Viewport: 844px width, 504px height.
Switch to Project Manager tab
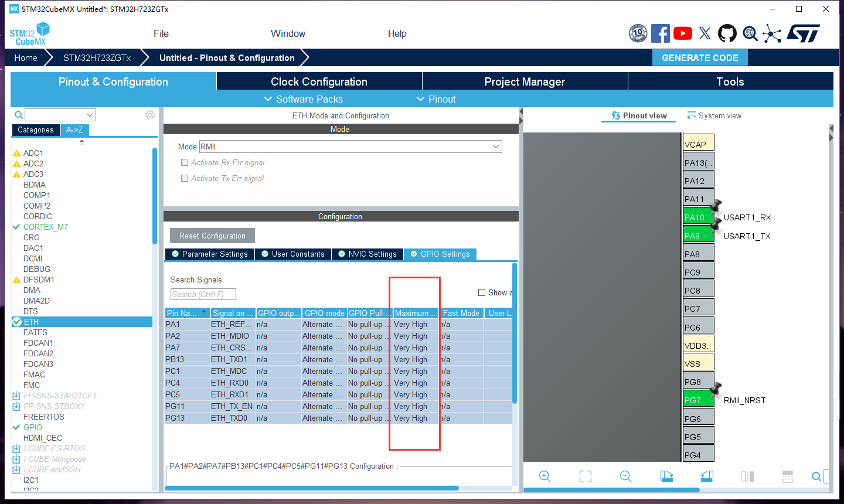[525, 81]
